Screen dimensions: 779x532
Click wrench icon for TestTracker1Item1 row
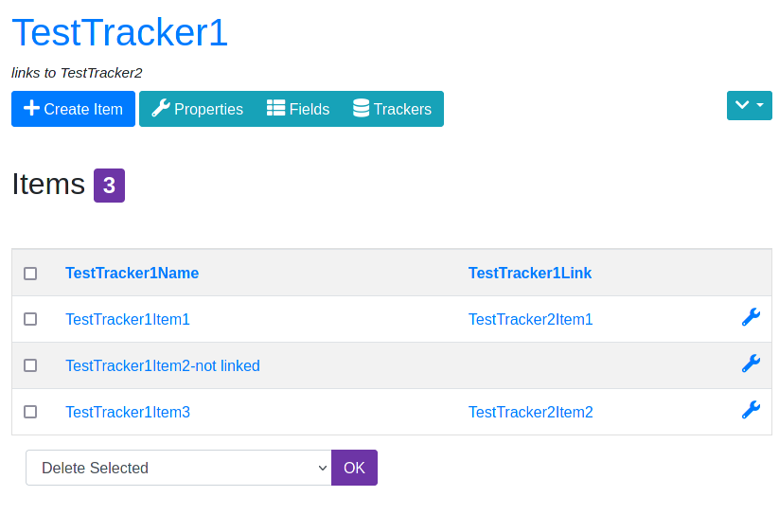[x=751, y=317]
